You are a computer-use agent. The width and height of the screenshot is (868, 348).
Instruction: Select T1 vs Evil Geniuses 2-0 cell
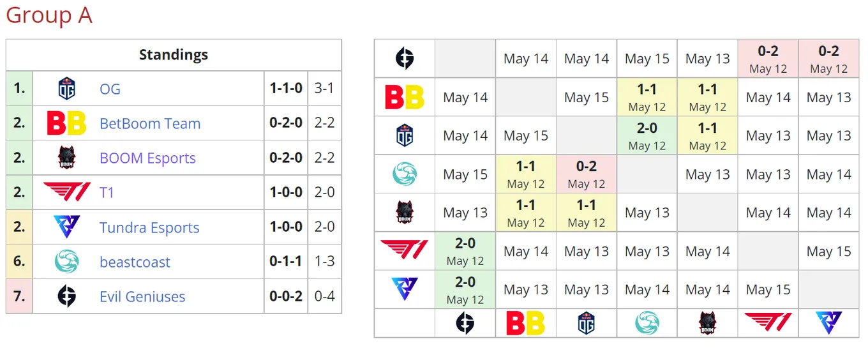tap(465, 251)
